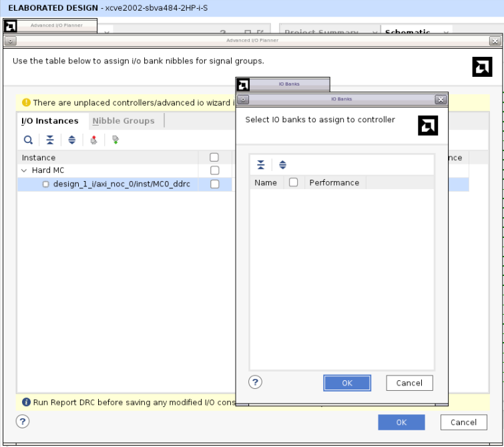Click Collapse All icon in IO Banks dialog
This screenshot has height=447, width=504.
(x=261, y=165)
